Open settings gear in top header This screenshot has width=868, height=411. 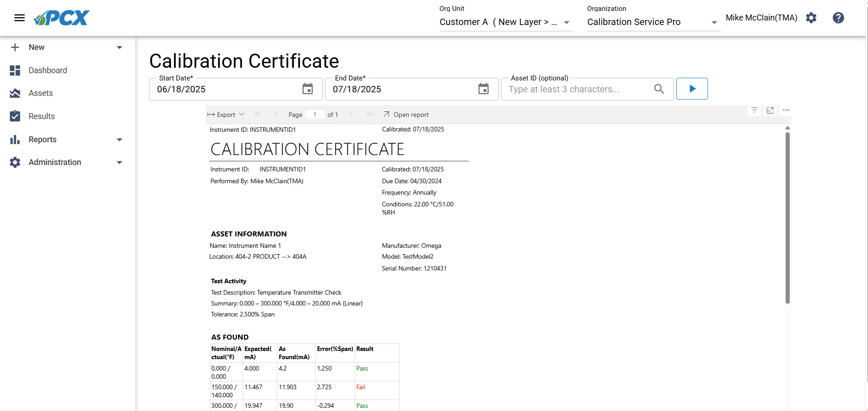pos(811,18)
